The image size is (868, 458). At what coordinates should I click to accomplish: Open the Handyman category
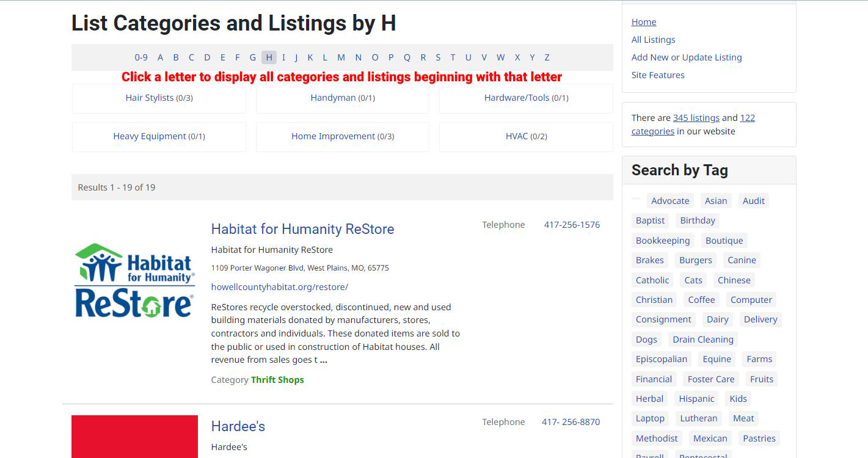[333, 98]
